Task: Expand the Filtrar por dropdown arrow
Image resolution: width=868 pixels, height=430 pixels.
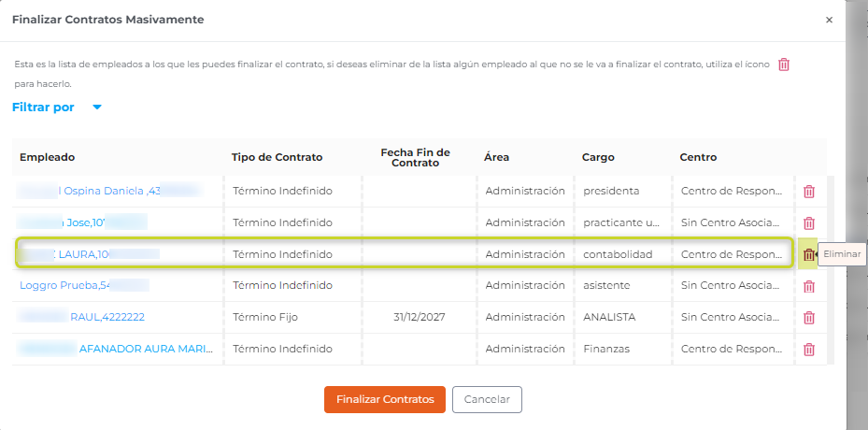Action: point(97,107)
